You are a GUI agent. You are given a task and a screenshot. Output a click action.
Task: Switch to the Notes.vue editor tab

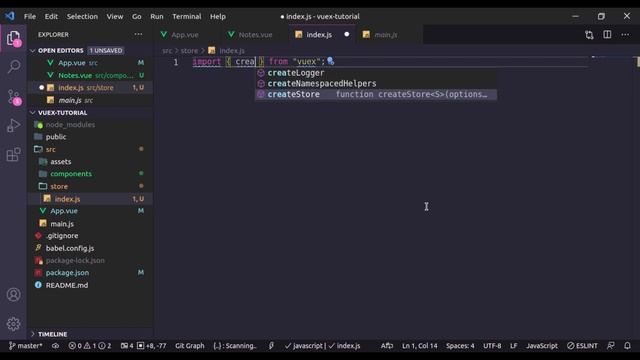(255, 35)
